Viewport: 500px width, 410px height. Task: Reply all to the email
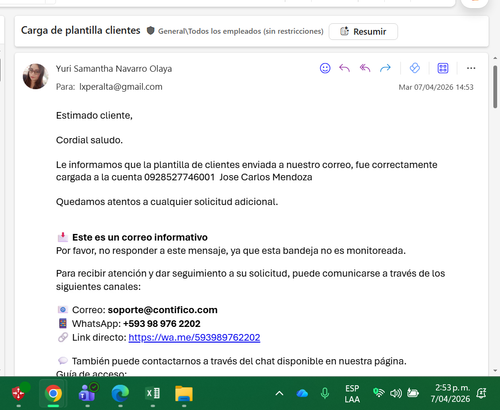365,68
